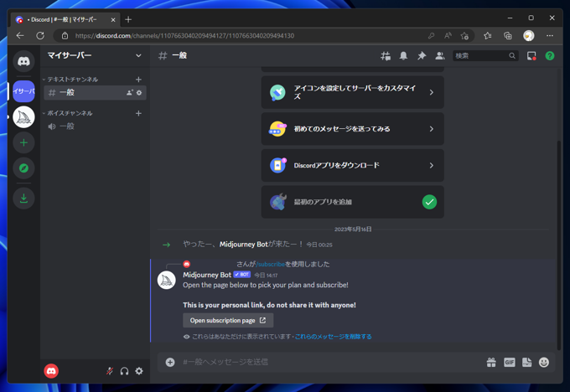Collapse ボイスチャンネル category
The width and height of the screenshot is (570, 392).
pos(68,113)
